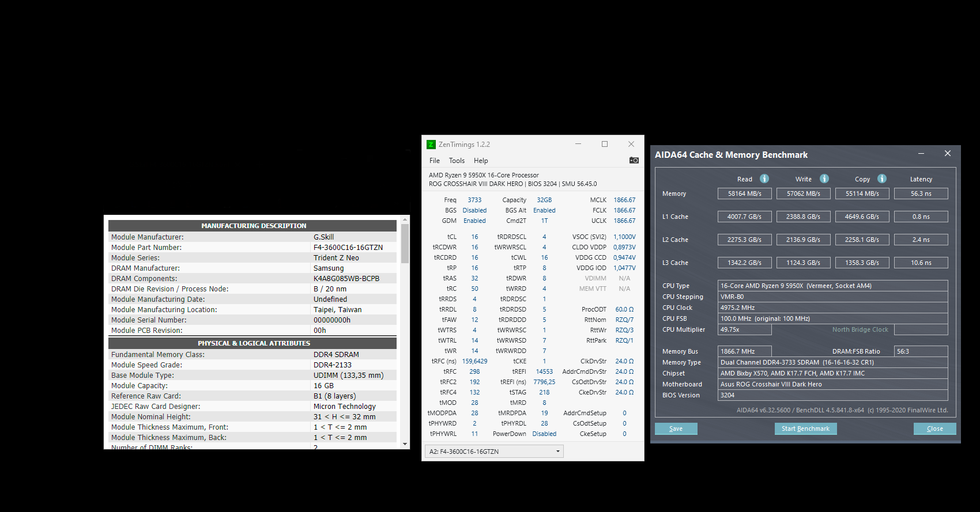
Task: Click the Cmd2T value 1T
Action: coord(544,221)
